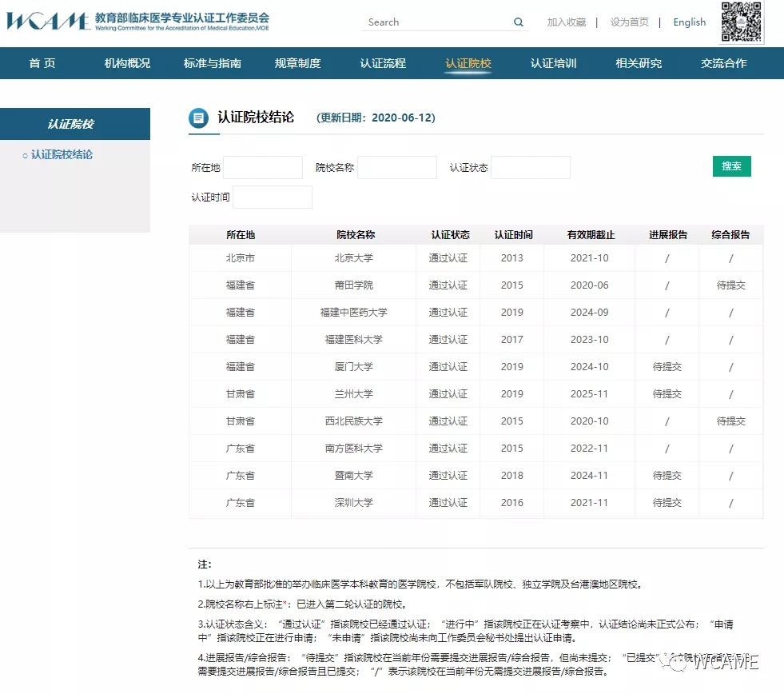The height and width of the screenshot is (694, 784).
Task: Click the 厦门大学 table cell
Action: (353, 367)
